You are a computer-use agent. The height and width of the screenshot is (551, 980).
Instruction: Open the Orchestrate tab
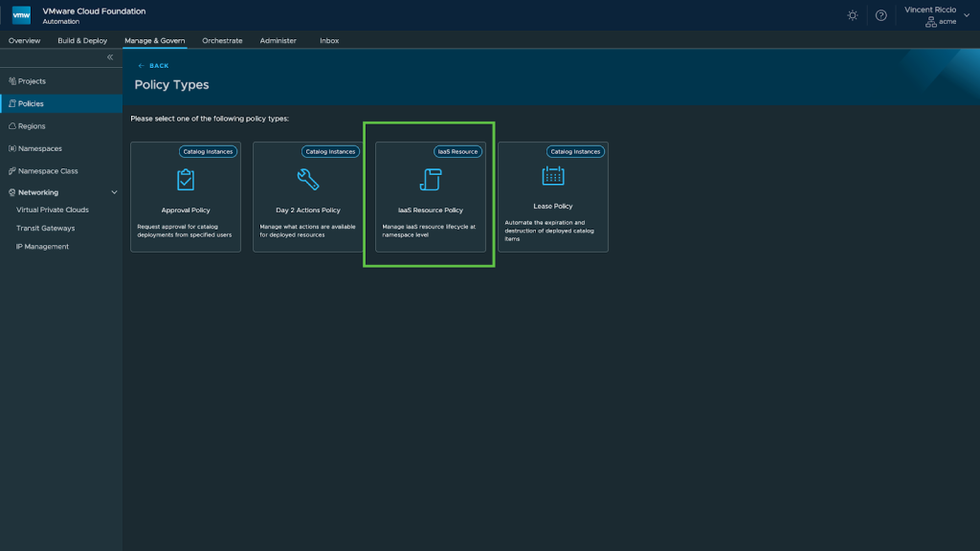pos(222,41)
